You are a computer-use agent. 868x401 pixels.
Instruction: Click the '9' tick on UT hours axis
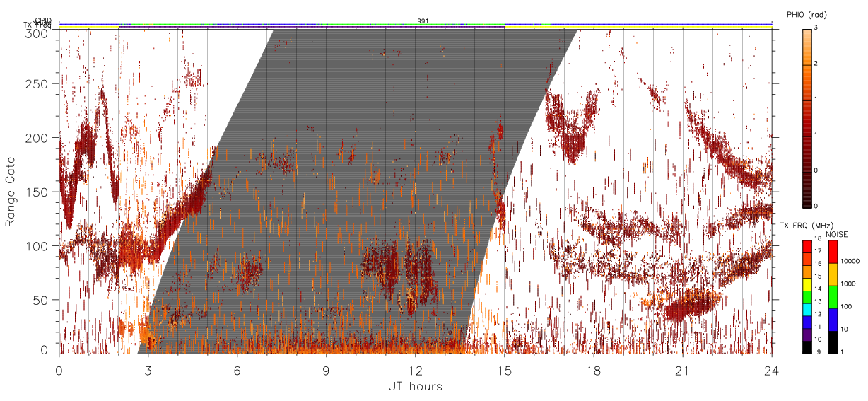326,370
